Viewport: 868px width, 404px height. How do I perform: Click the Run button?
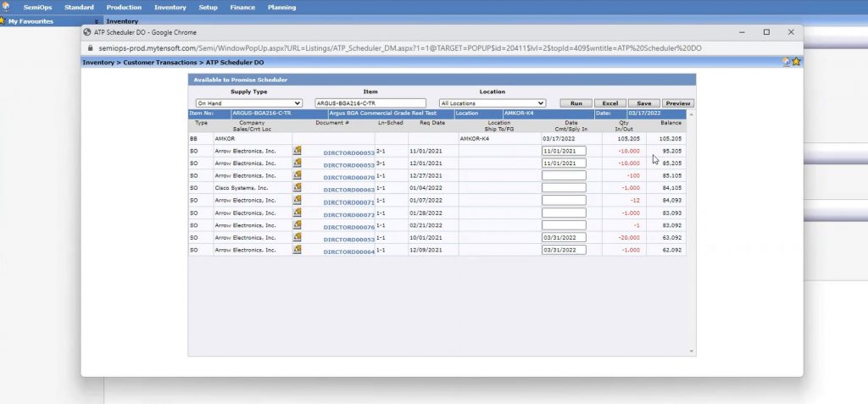[x=576, y=103]
